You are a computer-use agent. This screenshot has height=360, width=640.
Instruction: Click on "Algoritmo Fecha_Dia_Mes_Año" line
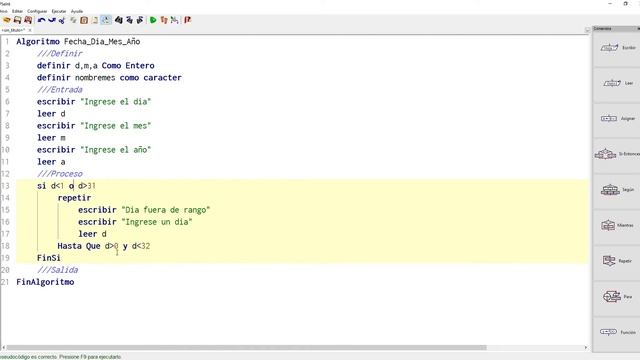pos(78,42)
